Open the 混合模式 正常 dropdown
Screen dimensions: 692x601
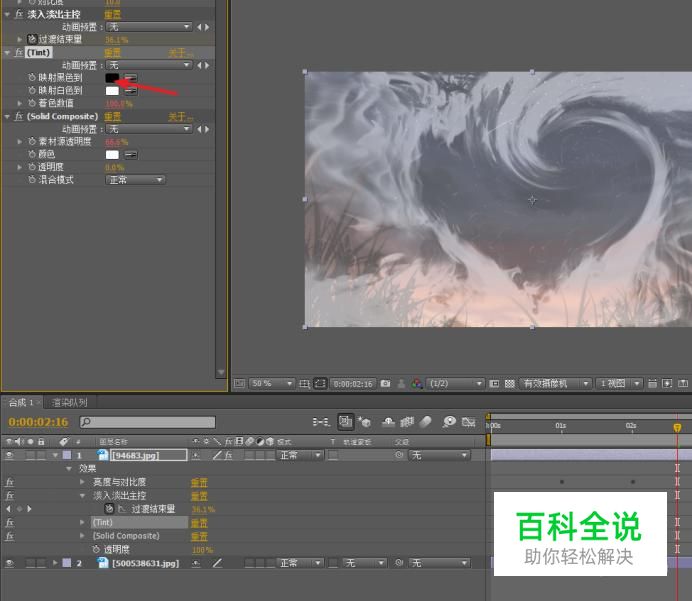(135, 180)
